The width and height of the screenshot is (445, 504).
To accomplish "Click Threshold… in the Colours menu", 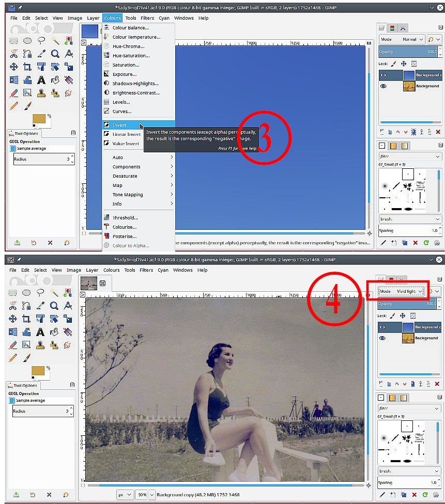I will tap(139, 217).
